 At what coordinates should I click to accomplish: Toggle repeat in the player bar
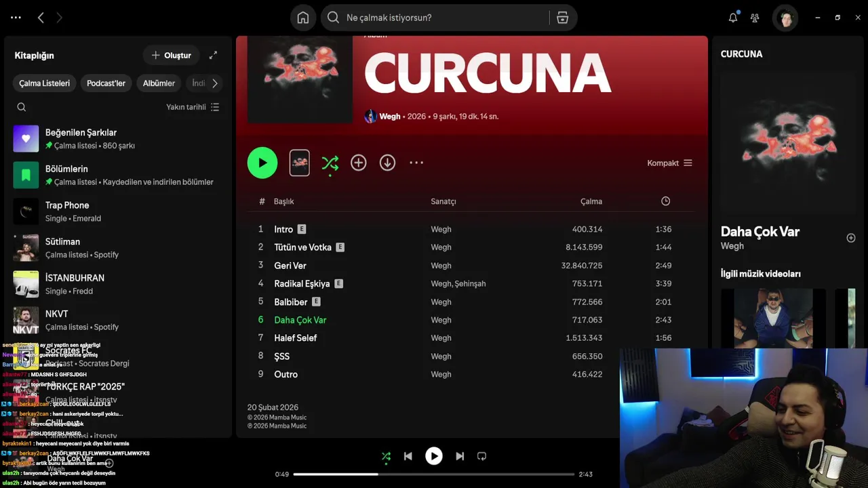point(481,456)
